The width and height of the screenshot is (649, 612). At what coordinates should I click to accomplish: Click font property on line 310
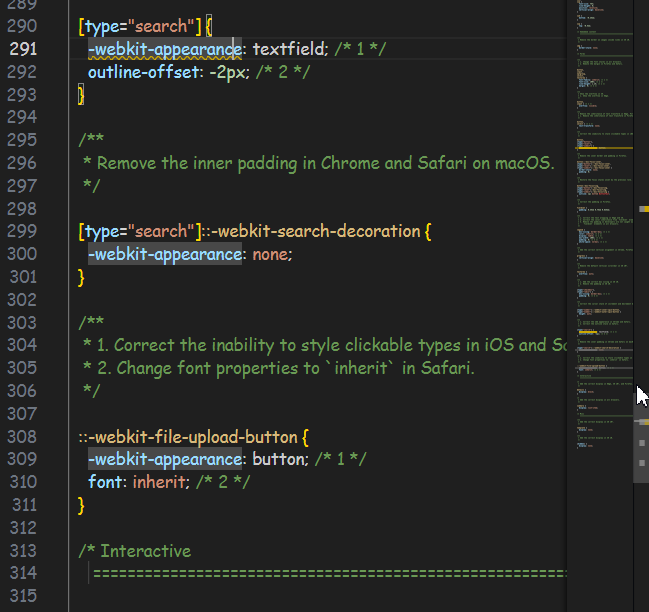click(x=105, y=482)
